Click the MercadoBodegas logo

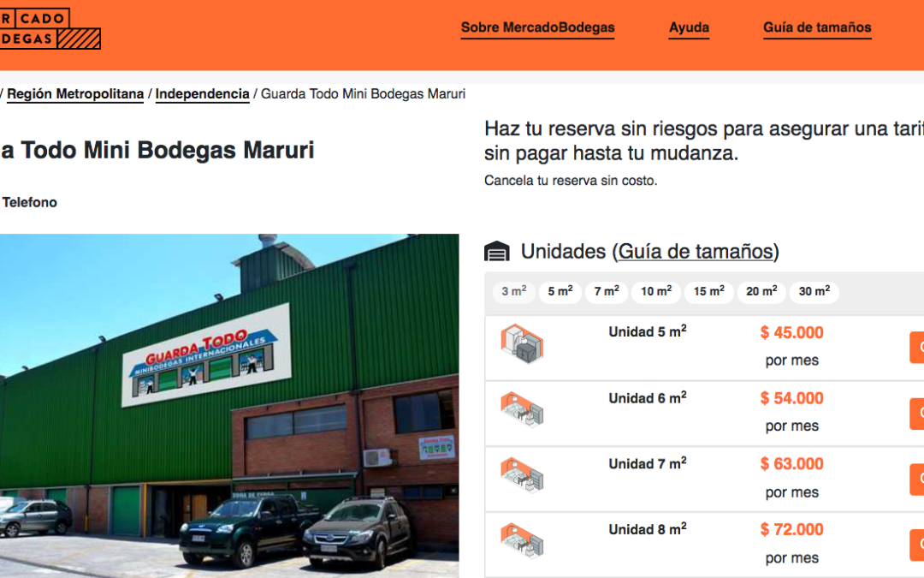pos(50,28)
